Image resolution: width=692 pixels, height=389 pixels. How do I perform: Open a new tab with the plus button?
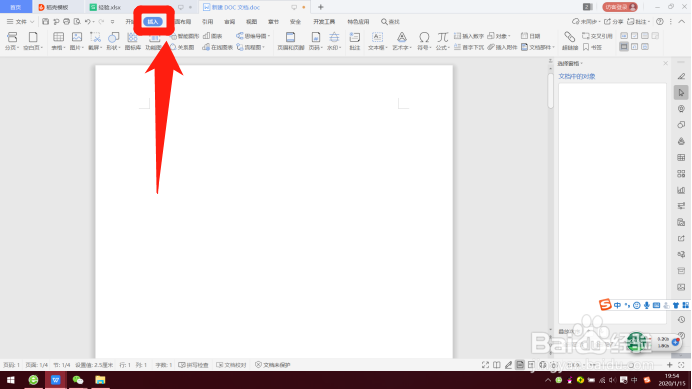tap(320, 7)
